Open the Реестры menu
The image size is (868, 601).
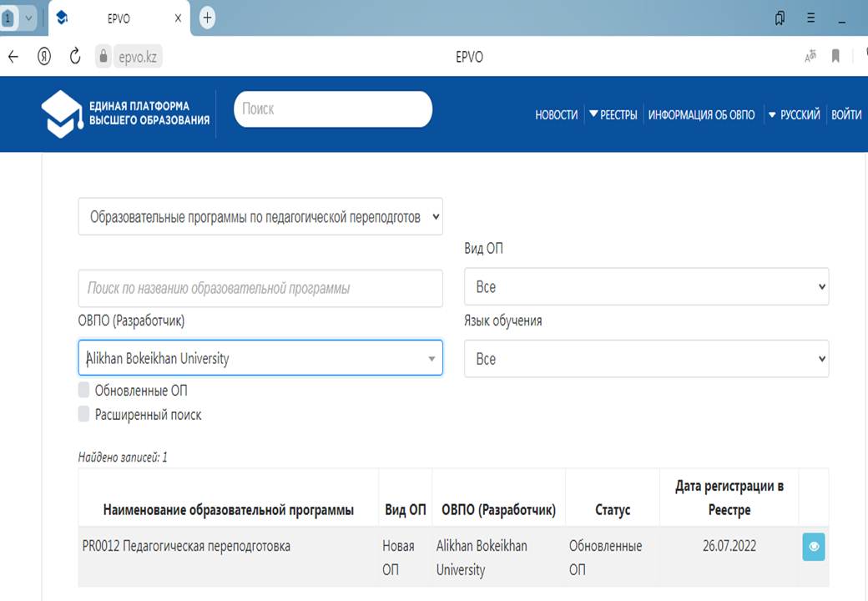pyautogui.click(x=613, y=115)
